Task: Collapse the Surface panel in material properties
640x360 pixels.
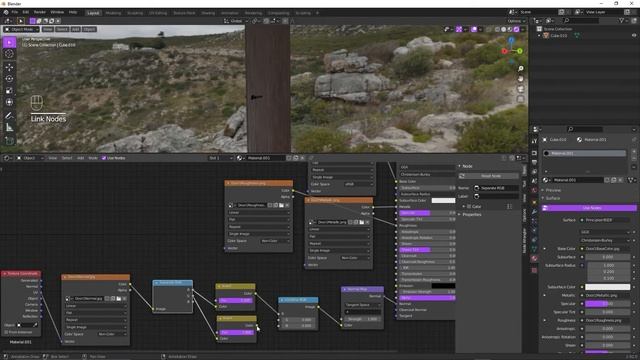Action: [x=553, y=198]
